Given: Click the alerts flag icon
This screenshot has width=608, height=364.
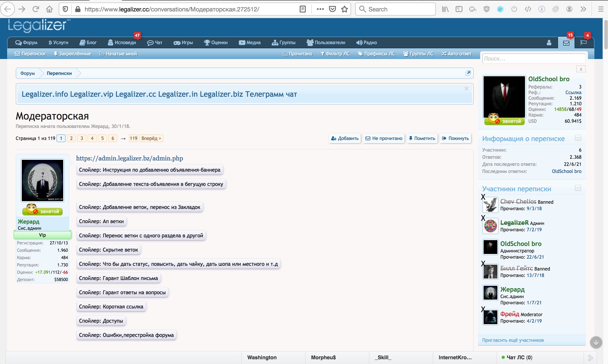Looking at the screenshot, I should point(583,43).
